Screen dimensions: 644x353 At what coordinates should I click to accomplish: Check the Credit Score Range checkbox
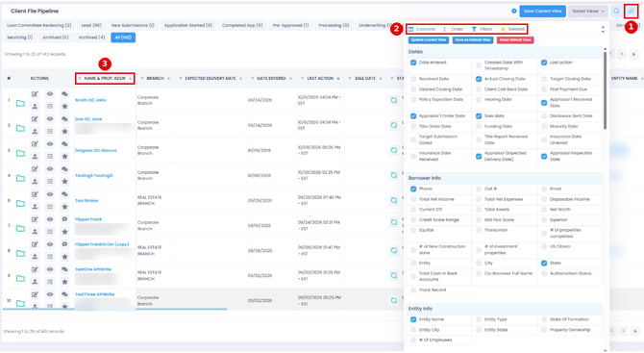click(413, 220)
